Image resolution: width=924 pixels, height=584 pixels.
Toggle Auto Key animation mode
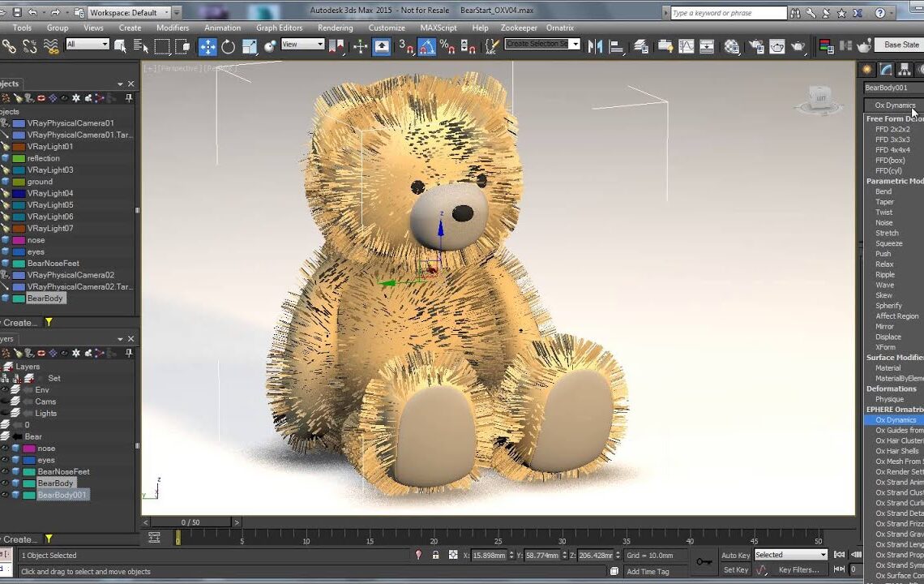736,555
